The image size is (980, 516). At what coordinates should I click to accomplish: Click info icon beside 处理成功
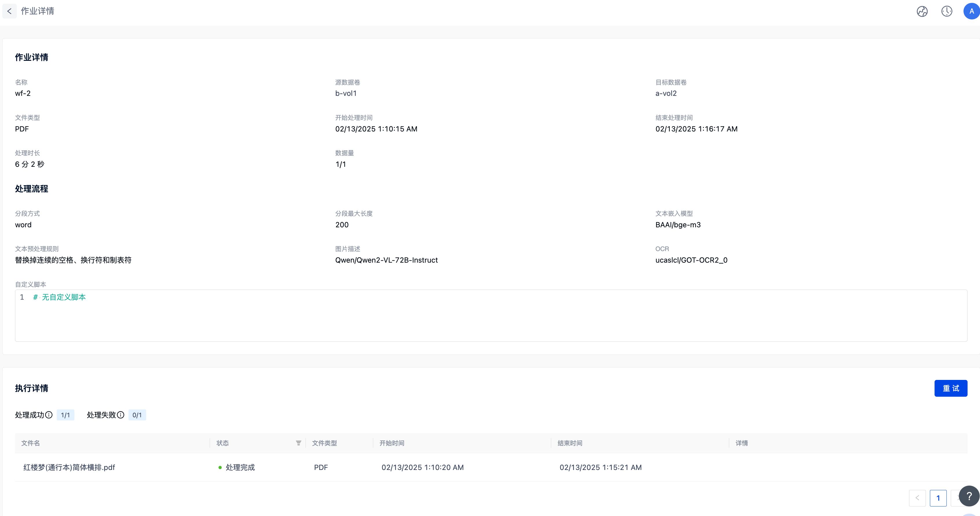pos(49,415)
